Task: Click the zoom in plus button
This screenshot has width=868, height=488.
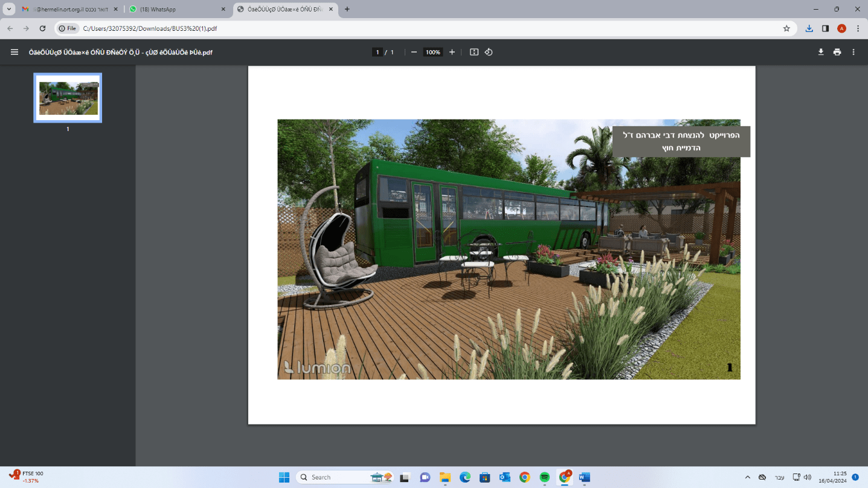Action: 452,52
